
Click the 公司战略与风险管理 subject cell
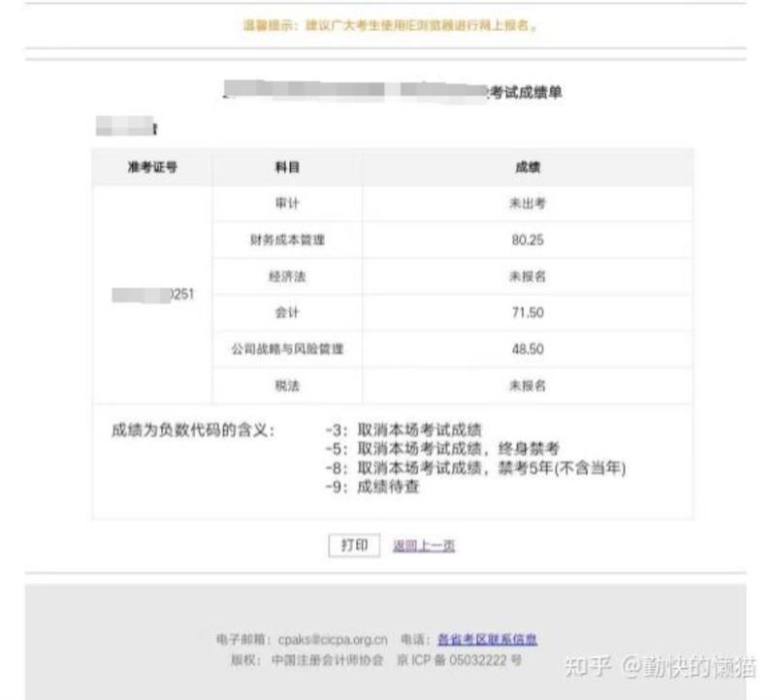[x=287, y=349]
